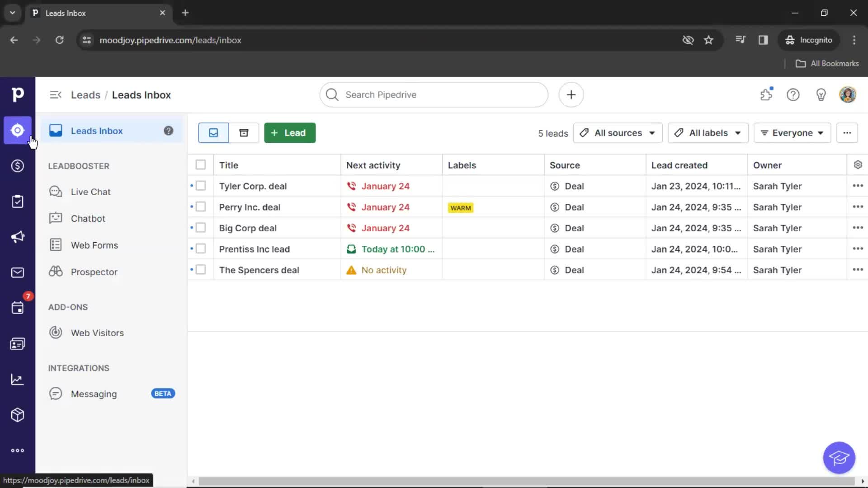
Task: Check the Perry Inc. deal checkbox
Action: pos(201,207)
